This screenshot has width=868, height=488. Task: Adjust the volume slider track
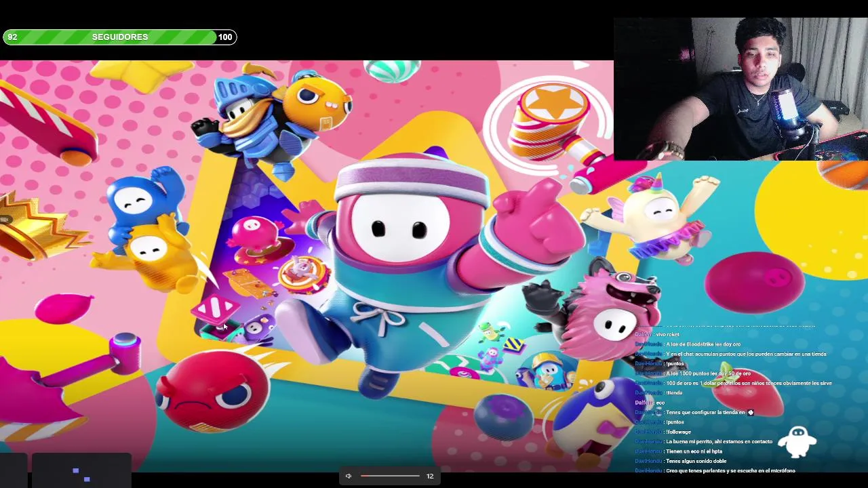tap(390, 476)
